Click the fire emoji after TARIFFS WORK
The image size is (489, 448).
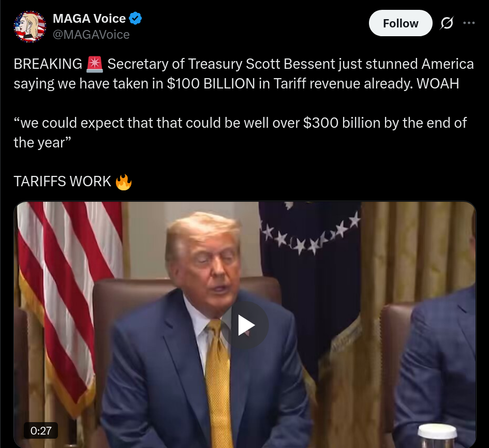click(124, 182)
